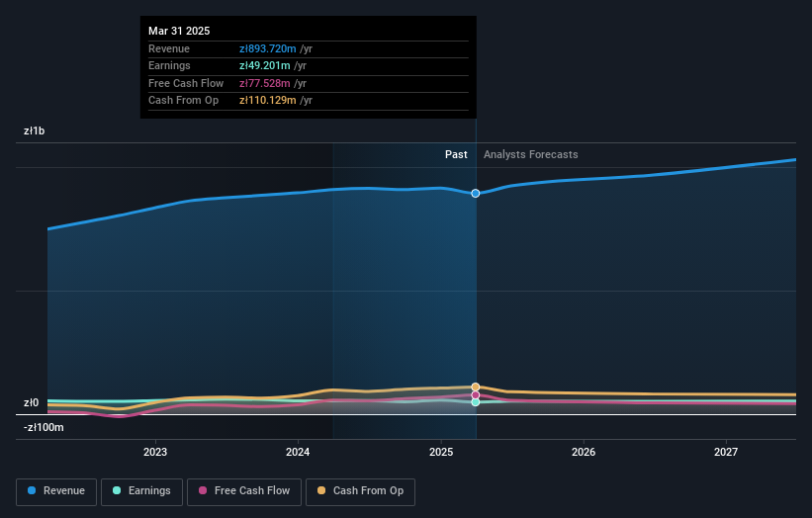
Task: Toggle the Earnings legend button
Action: pyautogui.click(x=141, y=491)
